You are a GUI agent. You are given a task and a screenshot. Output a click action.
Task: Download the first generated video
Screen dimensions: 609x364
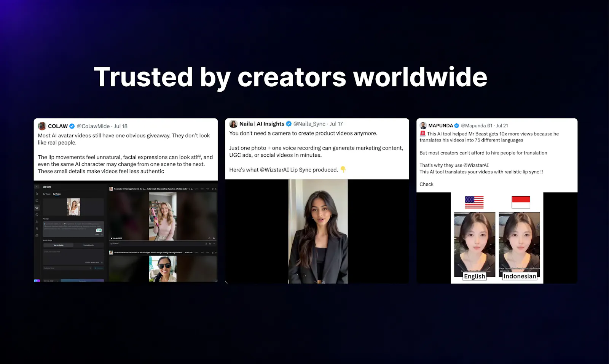pos(206,243)
